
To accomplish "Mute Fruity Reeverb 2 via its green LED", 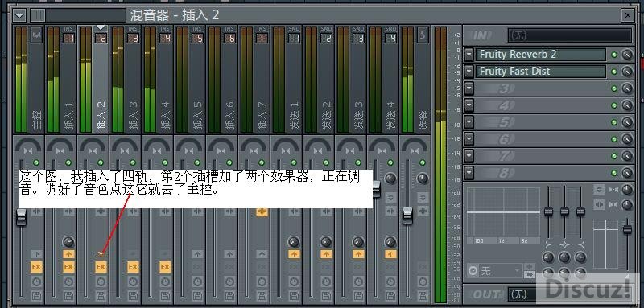I will [x=614, y=55].
